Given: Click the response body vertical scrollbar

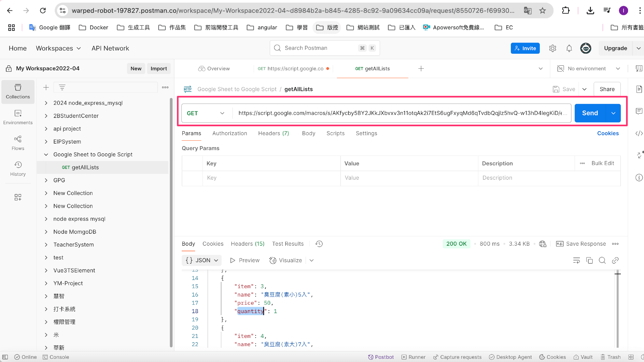Looking at the screenshot, I should pos(617,309).
